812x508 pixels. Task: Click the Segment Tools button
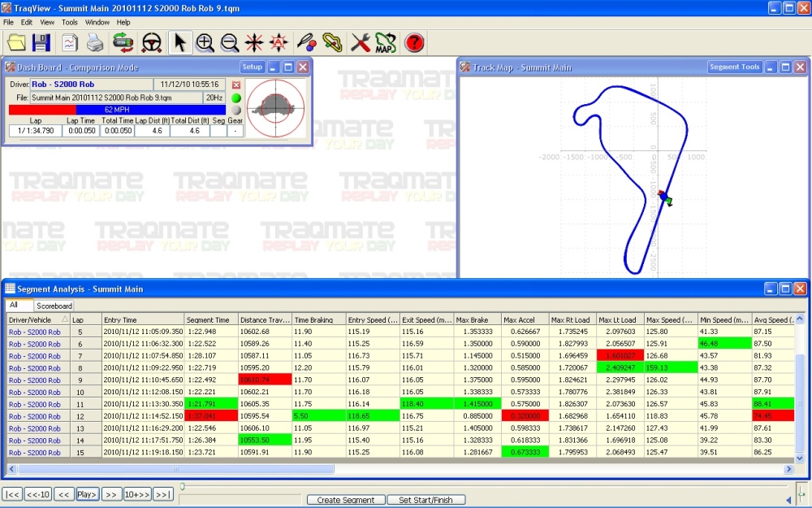click(x=734, y=67)
